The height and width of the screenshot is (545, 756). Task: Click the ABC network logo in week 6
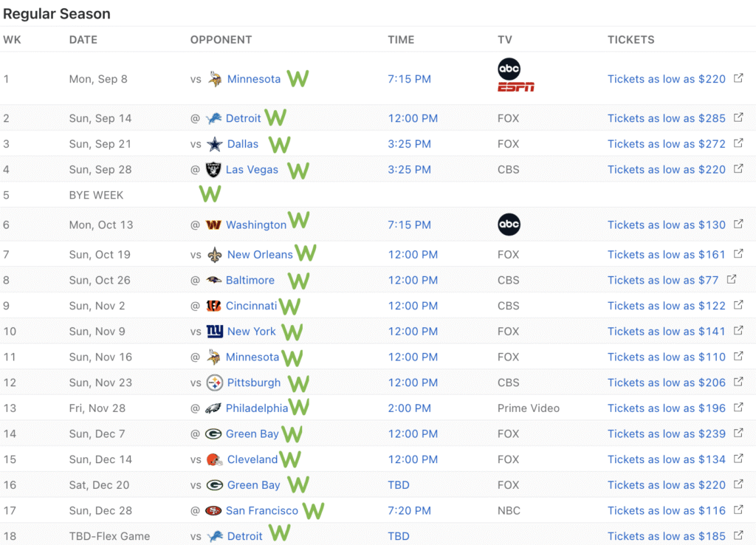coord(509,224)
